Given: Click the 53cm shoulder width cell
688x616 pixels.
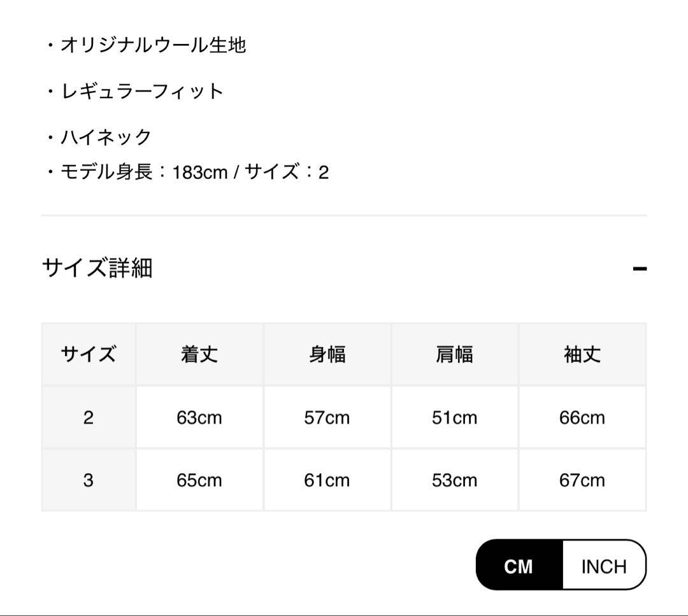Looking at the screenshot, I should (x=454, y=480).
